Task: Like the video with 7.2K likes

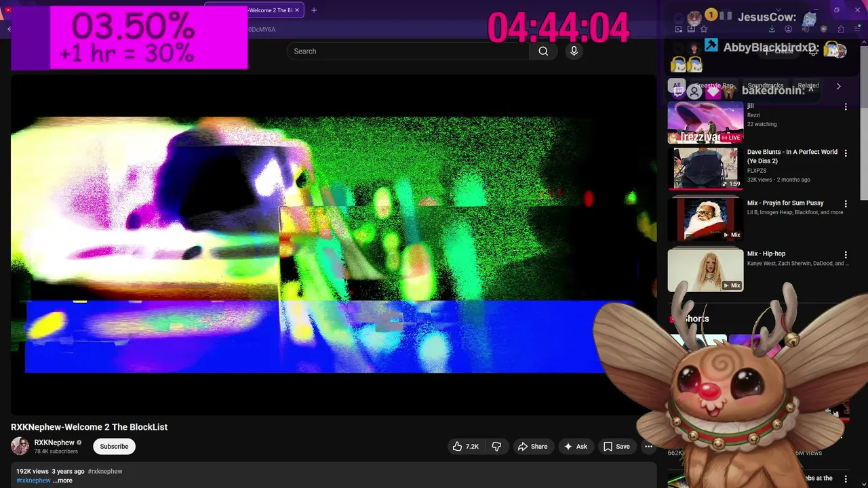Action: (465, 446)
